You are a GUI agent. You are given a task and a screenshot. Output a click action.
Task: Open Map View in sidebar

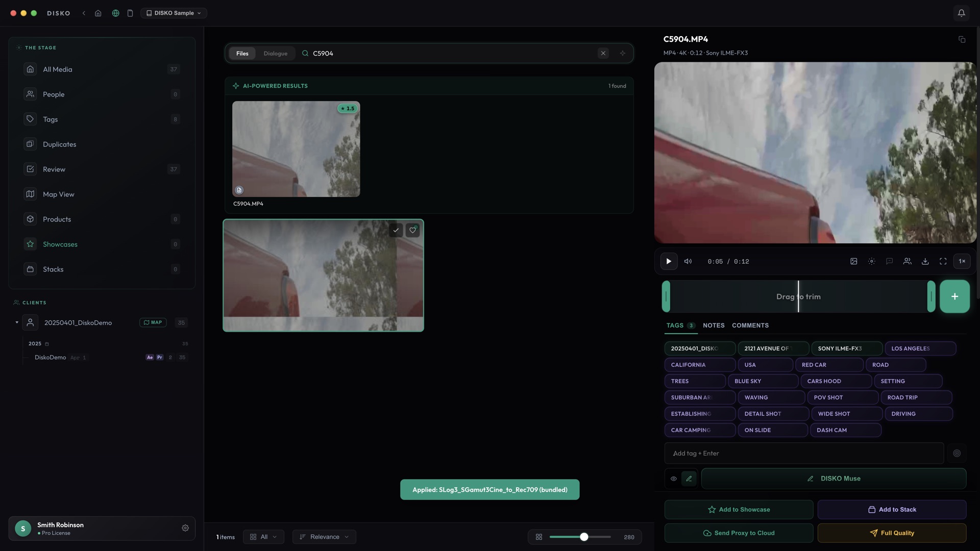coord(102,194)
